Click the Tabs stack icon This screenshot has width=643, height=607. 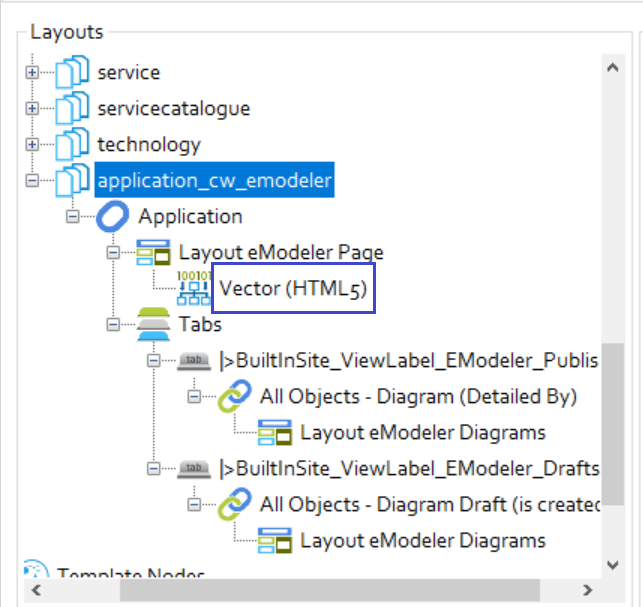coord(153,325)
